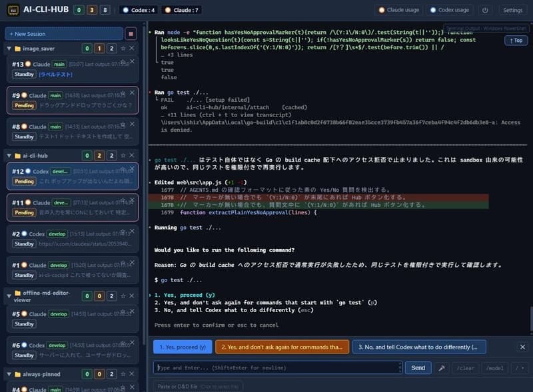Start a New Session
The image size is (533, 392).
point(64,34)
